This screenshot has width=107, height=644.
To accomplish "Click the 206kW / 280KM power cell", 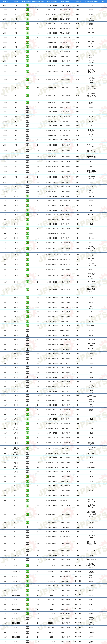I will pos(65,614).
